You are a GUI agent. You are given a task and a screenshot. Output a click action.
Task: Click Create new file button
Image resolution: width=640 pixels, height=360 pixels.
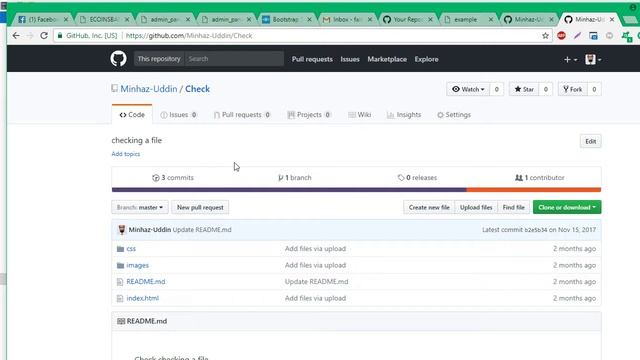[x=429, y=207]
